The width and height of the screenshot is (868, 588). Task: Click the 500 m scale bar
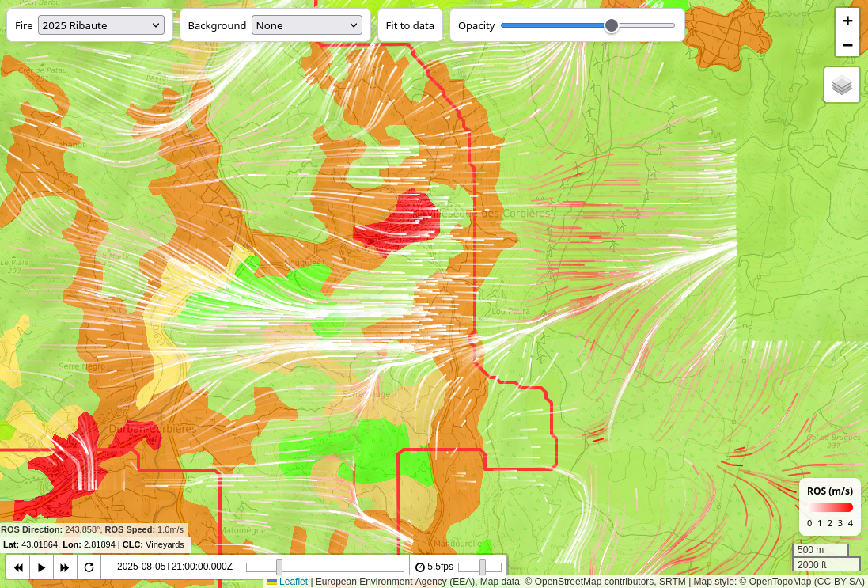(x=821, y=550)
